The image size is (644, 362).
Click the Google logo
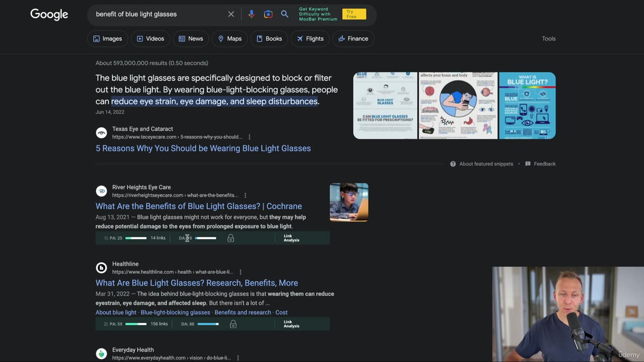coord(49,15)
